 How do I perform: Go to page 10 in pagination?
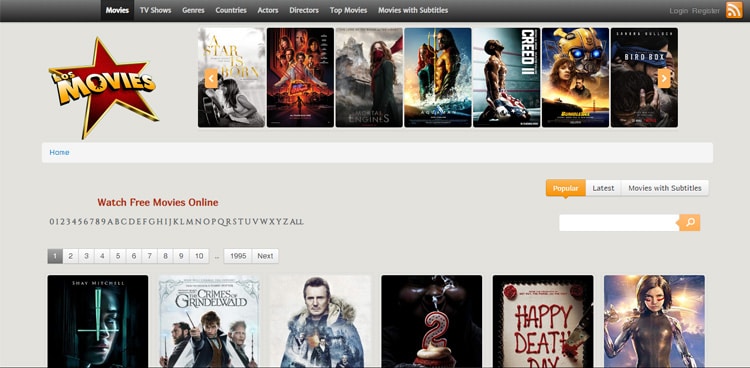click(x=199, y=256)
